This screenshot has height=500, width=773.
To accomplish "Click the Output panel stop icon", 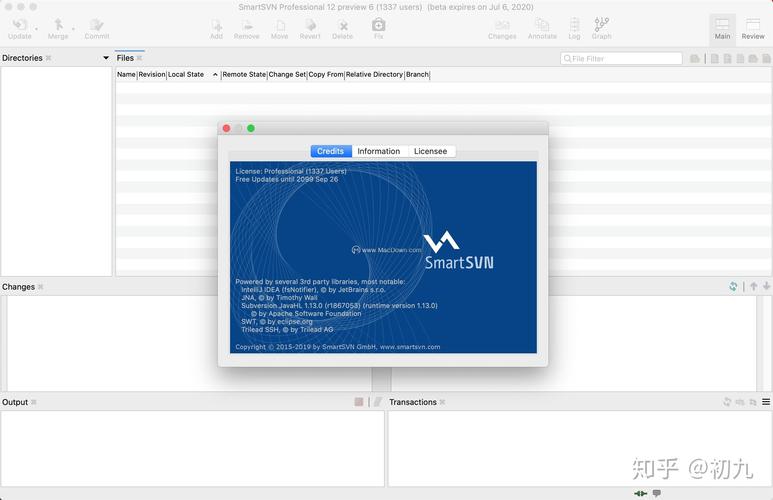I will coord(359,402).
